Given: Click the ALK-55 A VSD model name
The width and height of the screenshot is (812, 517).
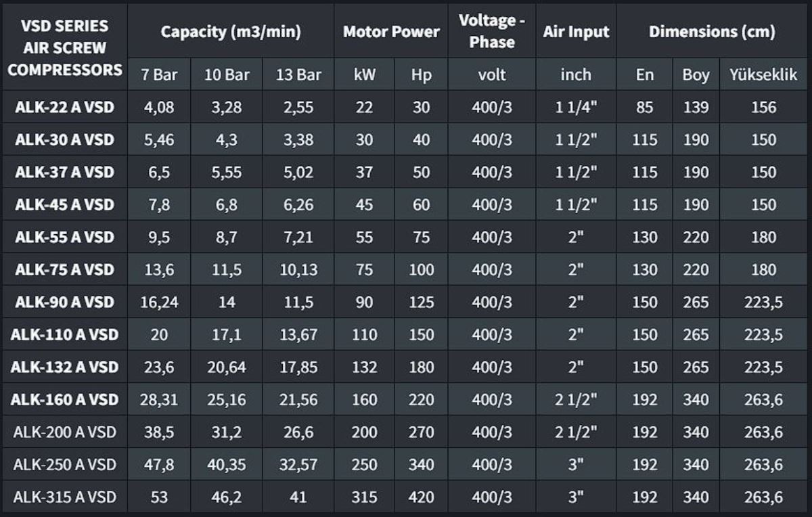Looking at the screenshot, I should 65,237.
